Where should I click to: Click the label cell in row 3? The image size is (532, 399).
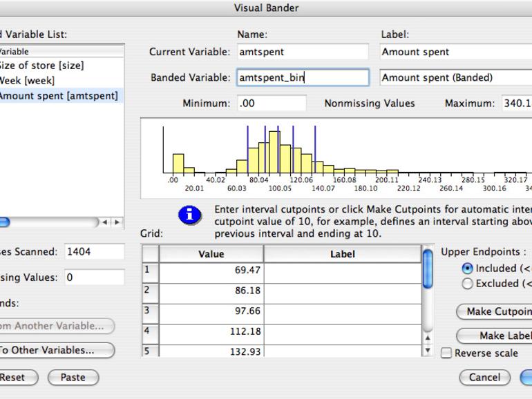coord(343,314)
